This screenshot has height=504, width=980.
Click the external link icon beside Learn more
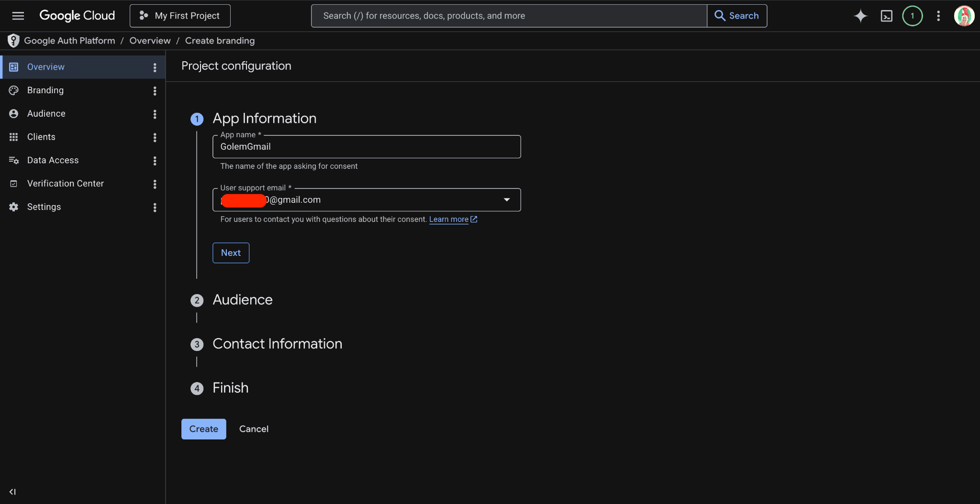(x=474, y=219)
